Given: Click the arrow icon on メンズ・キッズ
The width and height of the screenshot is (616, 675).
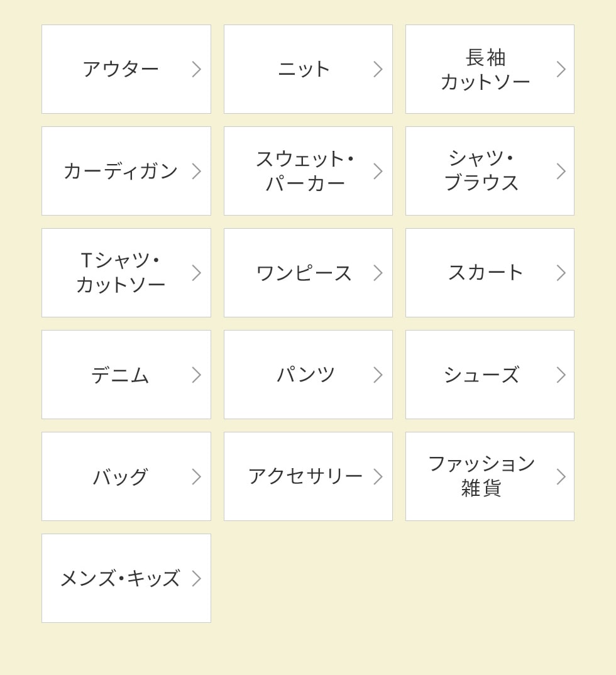Looking at the screenshot, I should coord(196,578).
